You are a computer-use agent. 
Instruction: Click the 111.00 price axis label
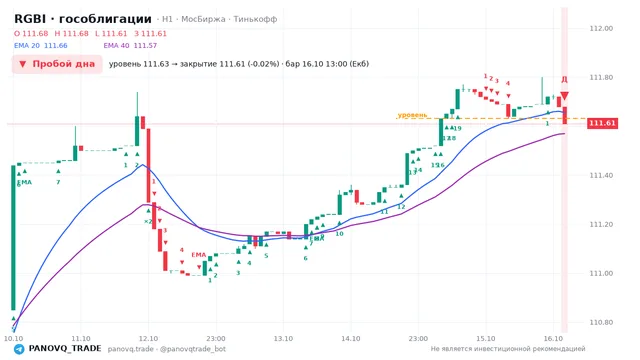tap(601, 273)
